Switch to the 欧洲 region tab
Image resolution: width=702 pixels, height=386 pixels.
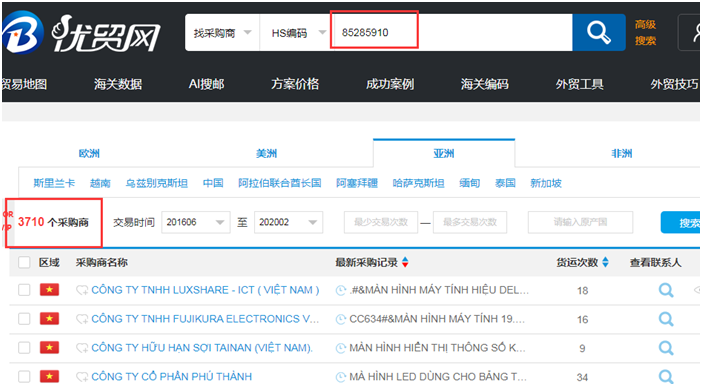[89, 154]
